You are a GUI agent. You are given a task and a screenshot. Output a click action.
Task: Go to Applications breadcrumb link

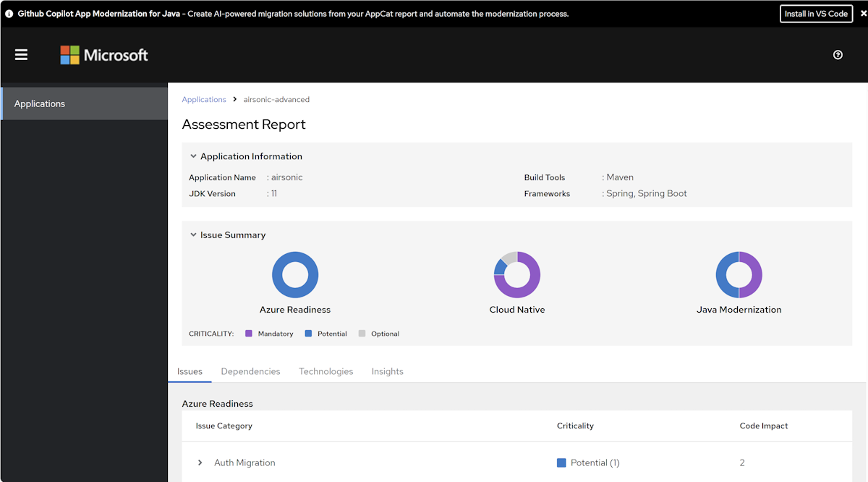click(204, 100)
